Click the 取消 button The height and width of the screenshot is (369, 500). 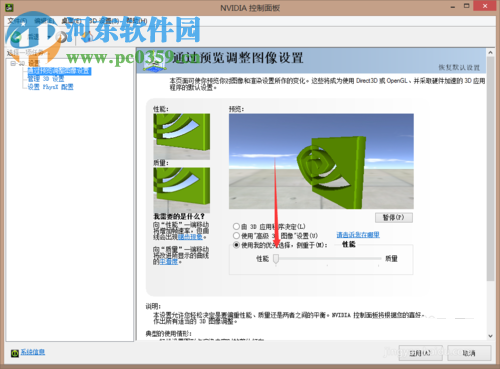pyautogui.click(x=469, y=353)
